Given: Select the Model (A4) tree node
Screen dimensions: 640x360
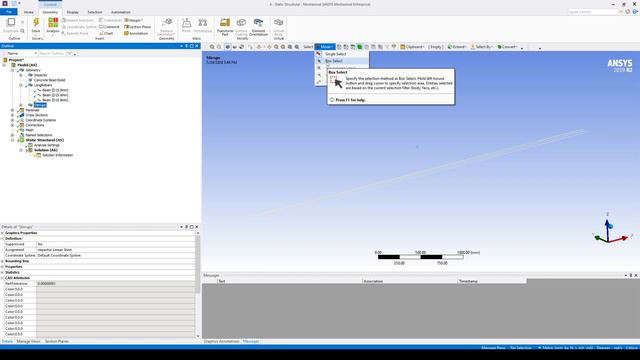Looking at the screenshot, I should [27, 65].
